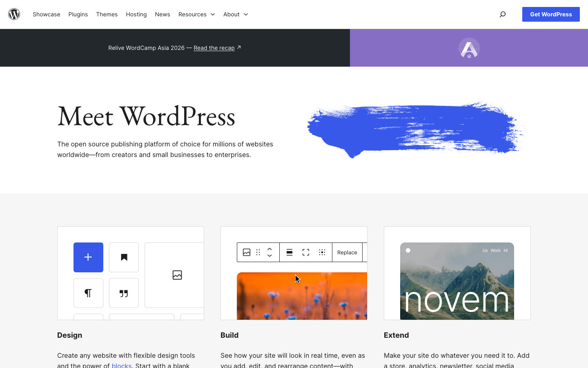The height and width of the screenshot is (368, 588).
Task: Select the image block icon in the Build toolbar
Action: coord(247,252)
